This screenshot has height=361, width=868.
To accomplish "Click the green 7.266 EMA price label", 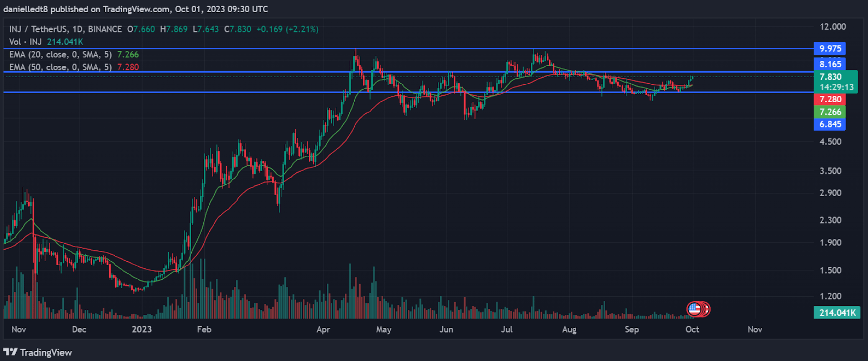I will pos(830,112).
